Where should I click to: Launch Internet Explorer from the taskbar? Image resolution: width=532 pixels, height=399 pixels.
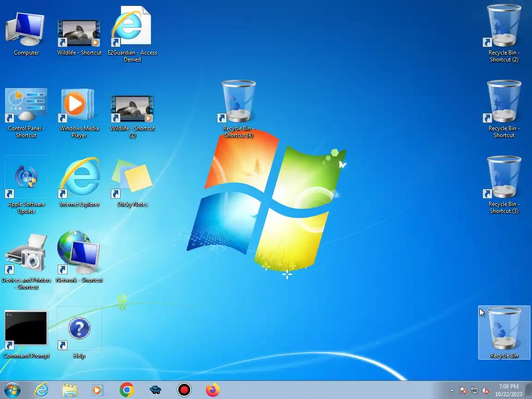[41, 390]
